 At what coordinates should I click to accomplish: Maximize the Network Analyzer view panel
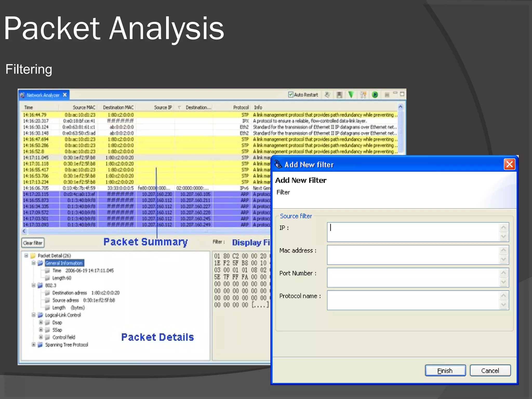click(402, 94)
